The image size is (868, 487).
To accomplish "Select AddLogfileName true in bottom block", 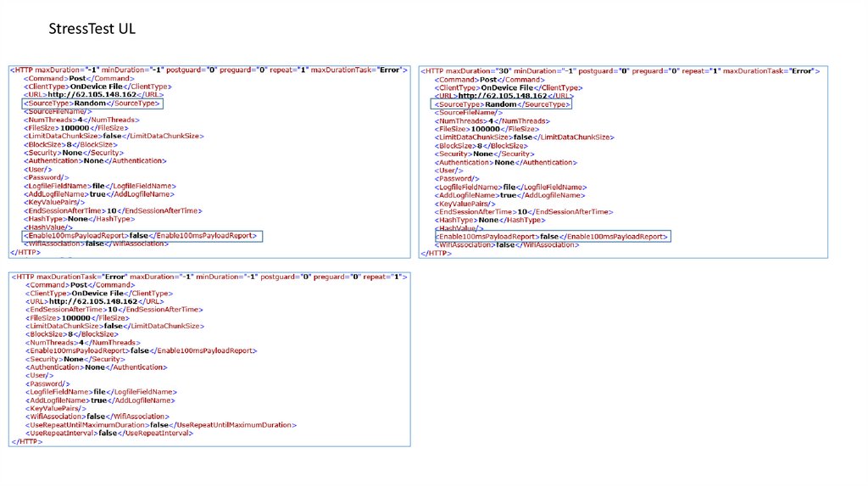I will coord(100,400).
